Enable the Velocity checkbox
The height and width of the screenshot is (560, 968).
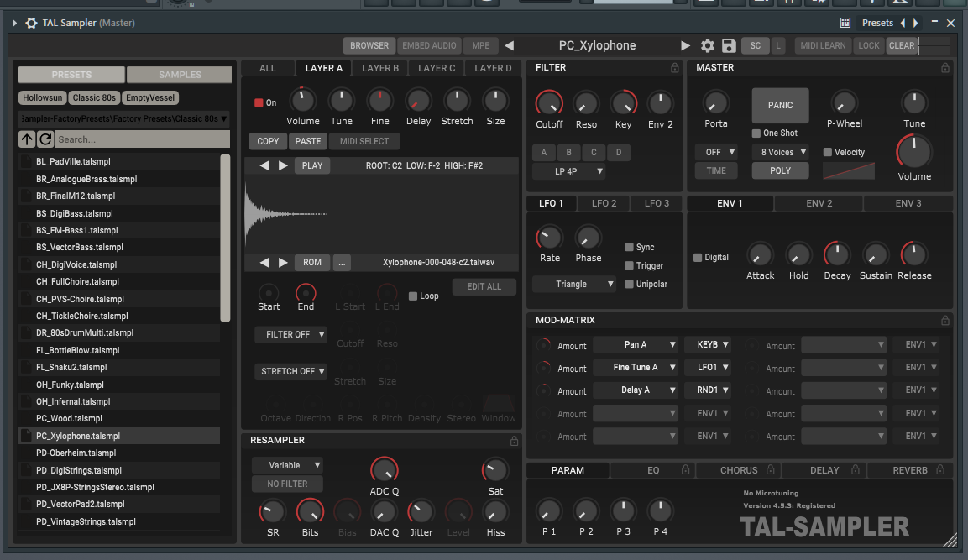(x=828, y=152)
